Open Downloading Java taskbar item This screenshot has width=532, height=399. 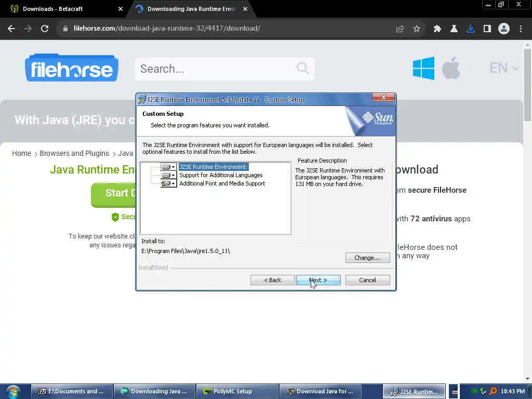point(155,391)
